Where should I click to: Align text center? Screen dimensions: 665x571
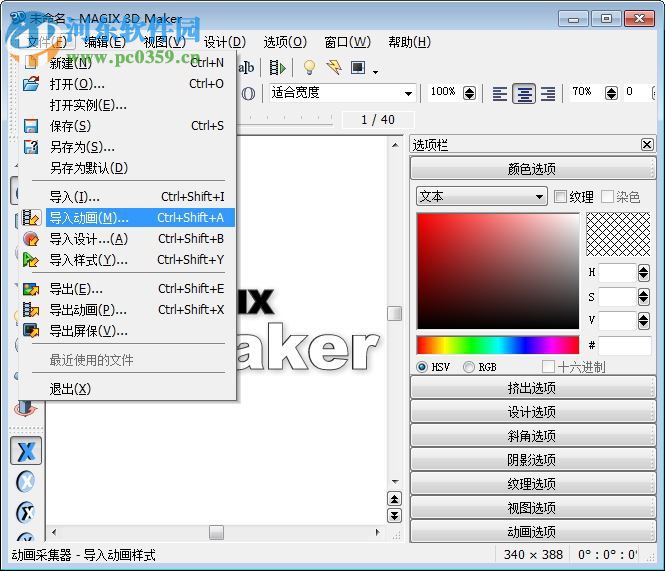(x=524, y=93)
